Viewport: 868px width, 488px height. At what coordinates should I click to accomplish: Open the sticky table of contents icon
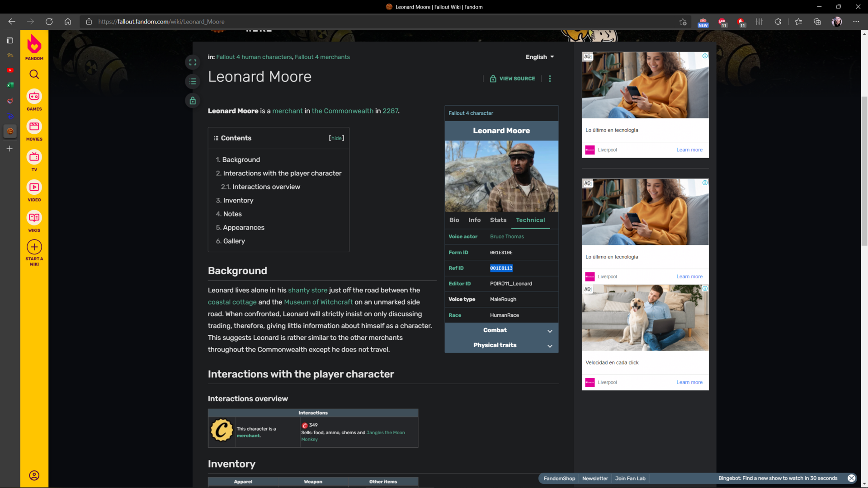[x=193, y=81]
